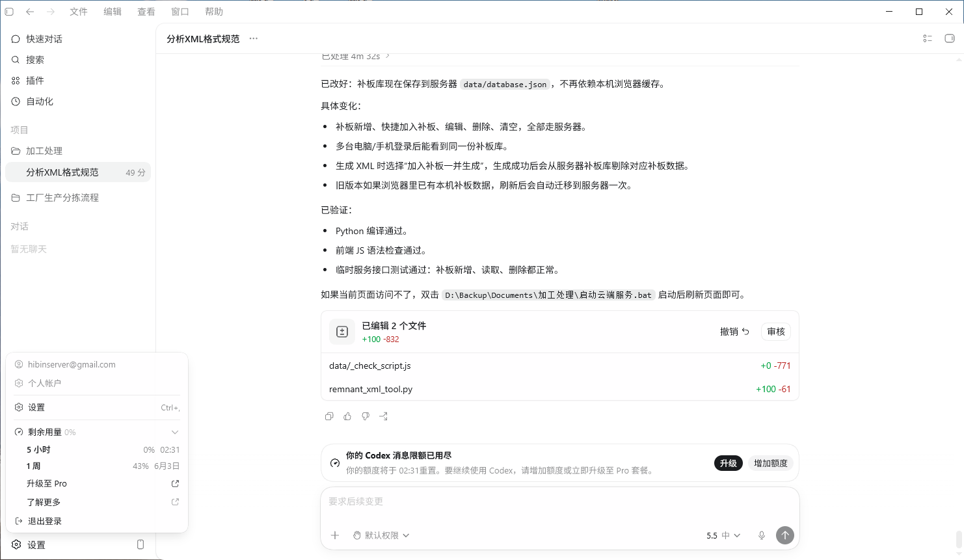Open the 自动化 page
Screen dimensions: 964x560
(78, 101)
